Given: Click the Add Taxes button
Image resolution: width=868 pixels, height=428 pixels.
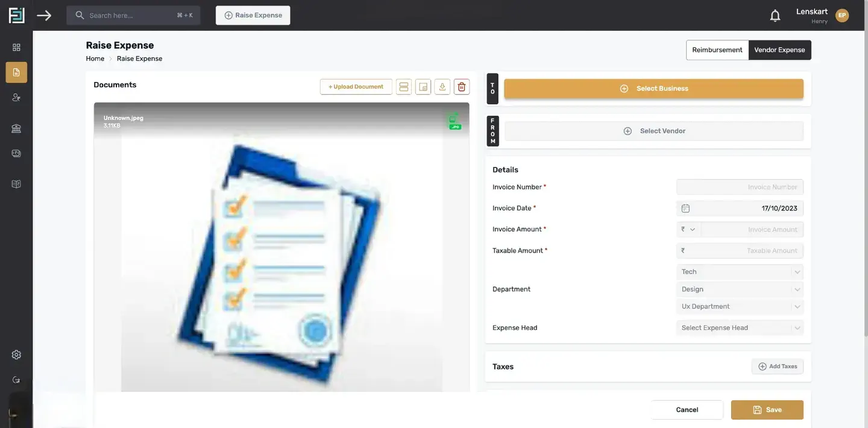Looking at the screenshot, I should tap(778, 367).
